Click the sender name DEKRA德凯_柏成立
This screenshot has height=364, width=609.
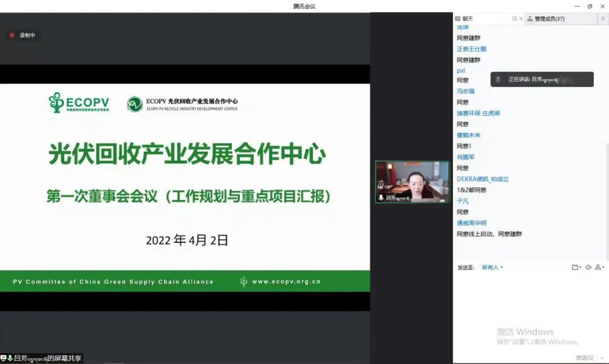click(x=483, y=179)
